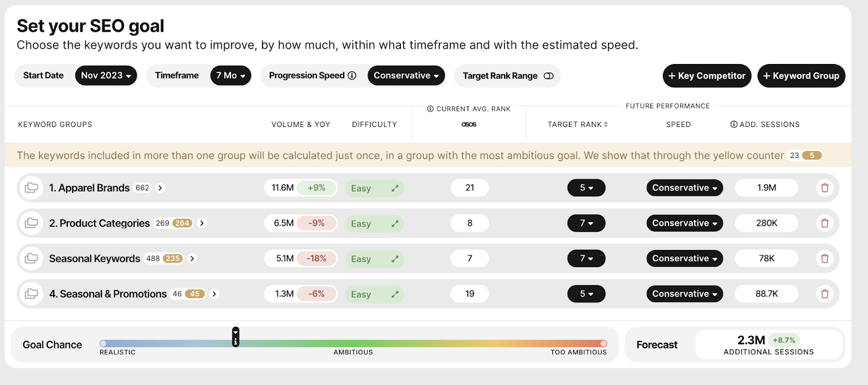Toggle the Target Rank Range switch
The height and width of the screenshot is (385, 868).
tap(548, 76)
